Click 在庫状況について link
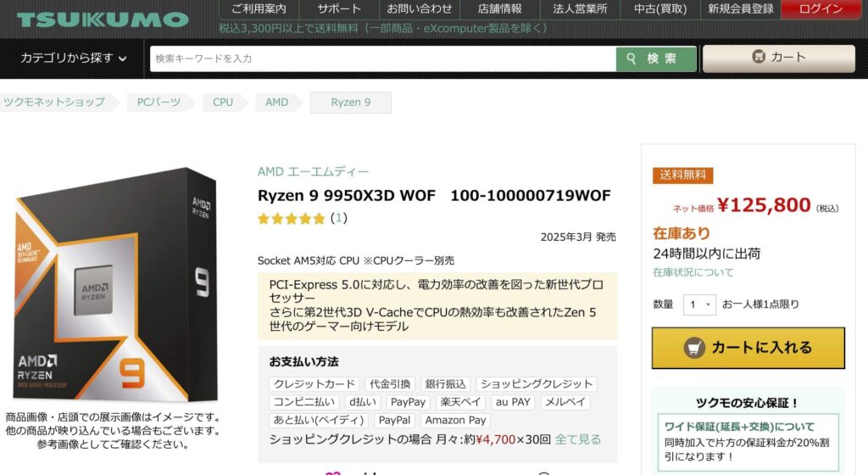The width and height of the screenshot is (868, 475). click(693, 272)
